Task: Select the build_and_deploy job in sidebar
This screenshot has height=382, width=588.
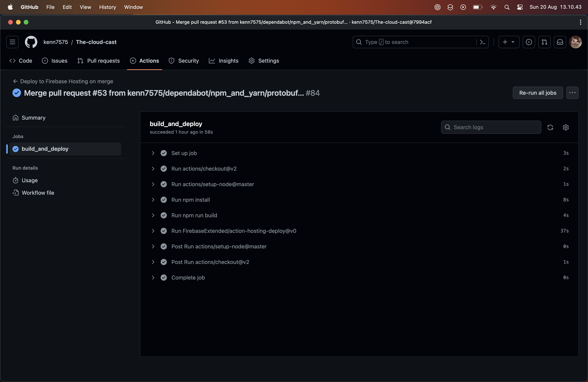Action: click(x=65, y=149)
